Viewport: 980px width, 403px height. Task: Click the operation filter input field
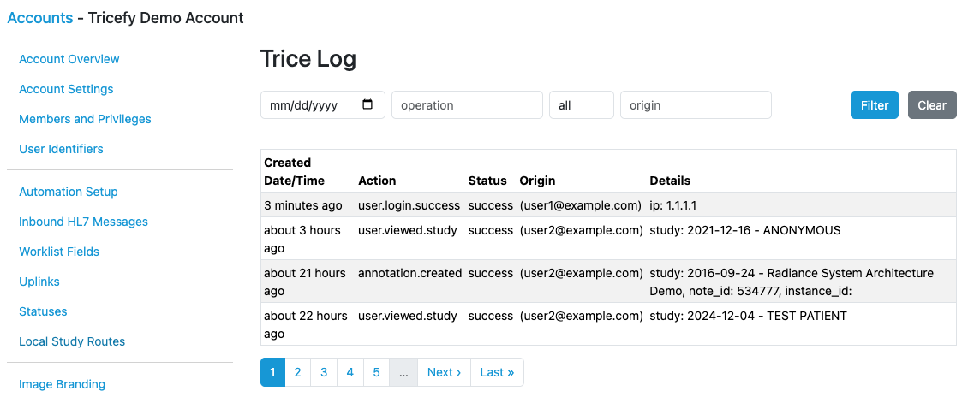click(x=467, y=105)
